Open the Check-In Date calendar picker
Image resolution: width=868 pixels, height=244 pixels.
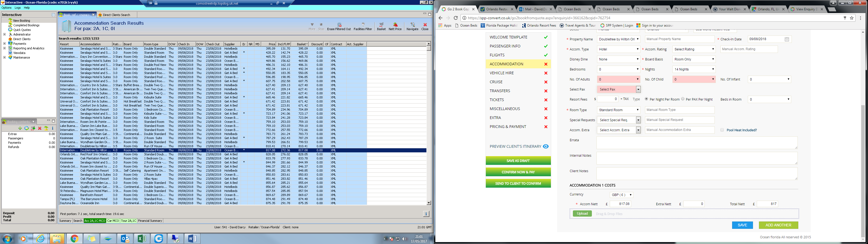[787, 39]
